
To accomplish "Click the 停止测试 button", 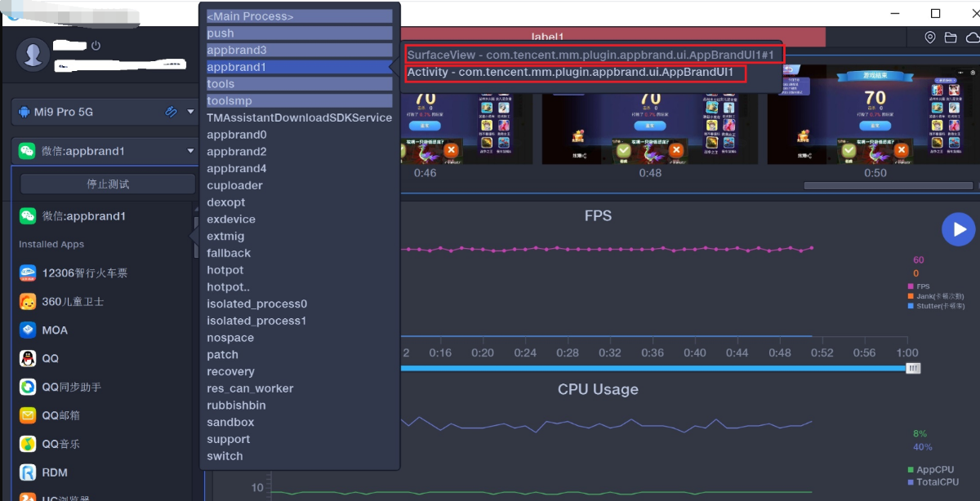I will (108, 184).
